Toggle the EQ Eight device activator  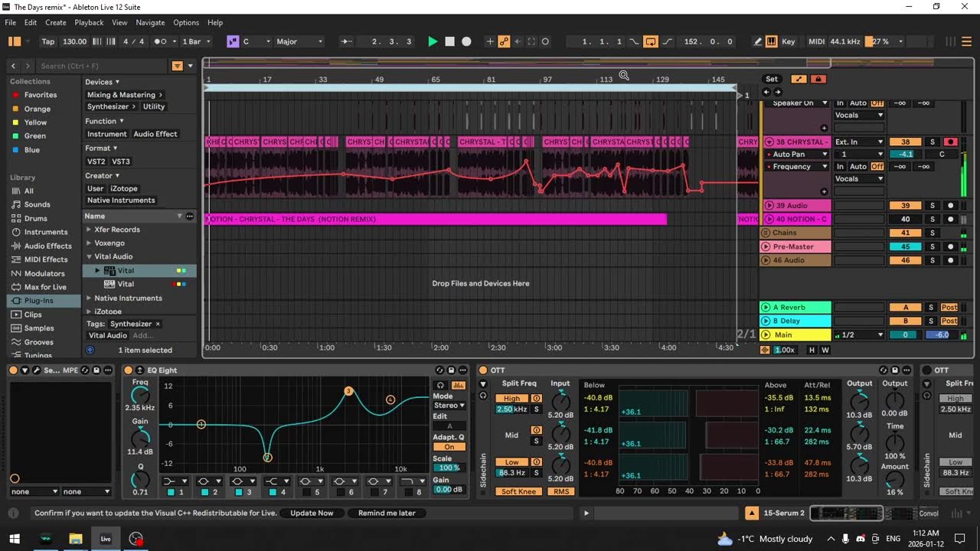coord(128,370)
